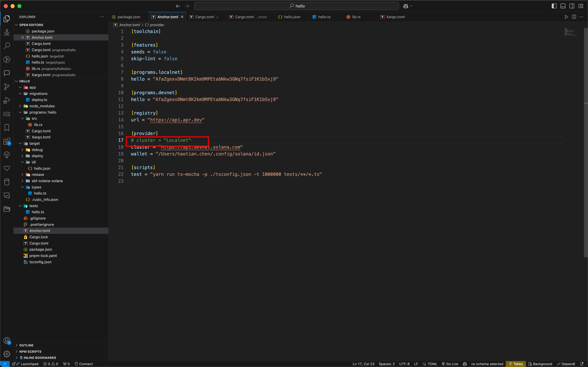Viewport: 588px width, 367px height.
Task: Open Run and Debug view icon
Action: (7, 100)
